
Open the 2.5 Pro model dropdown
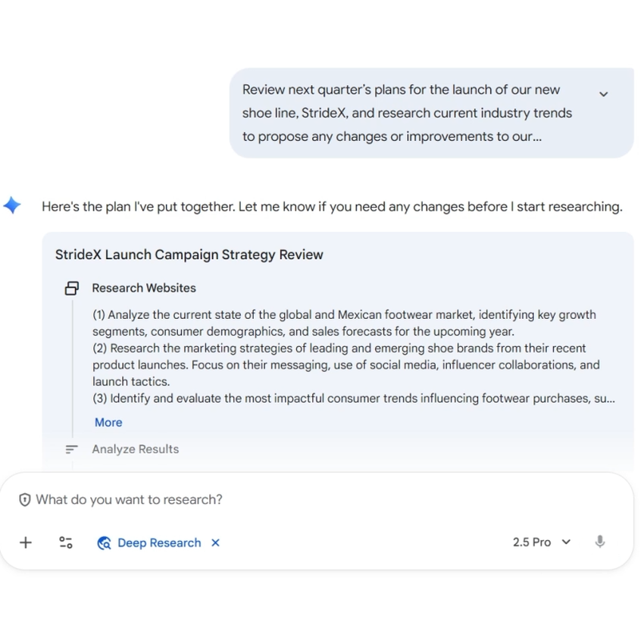click(x=532, y=542)
